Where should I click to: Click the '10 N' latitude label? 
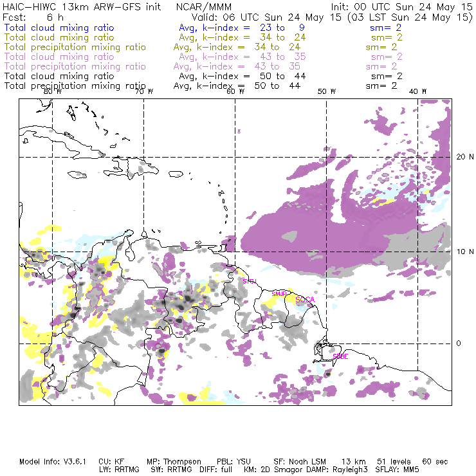tap(465, 252)
